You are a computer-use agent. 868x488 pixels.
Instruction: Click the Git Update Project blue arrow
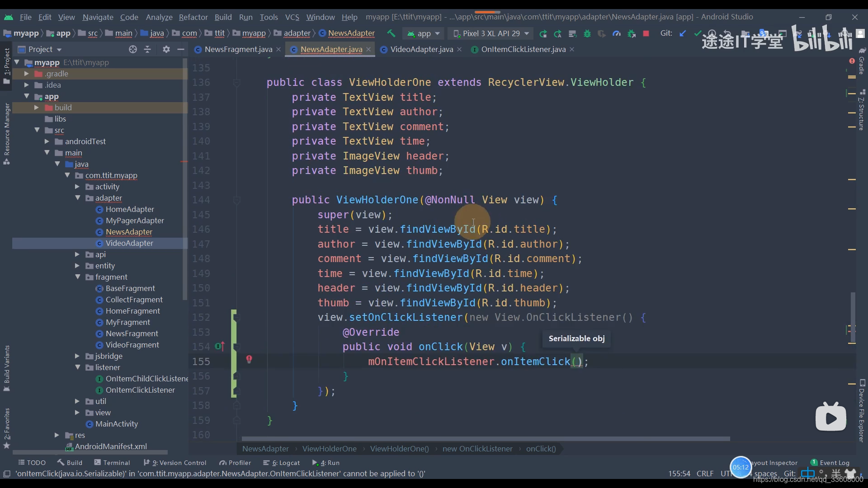(683, 33)
